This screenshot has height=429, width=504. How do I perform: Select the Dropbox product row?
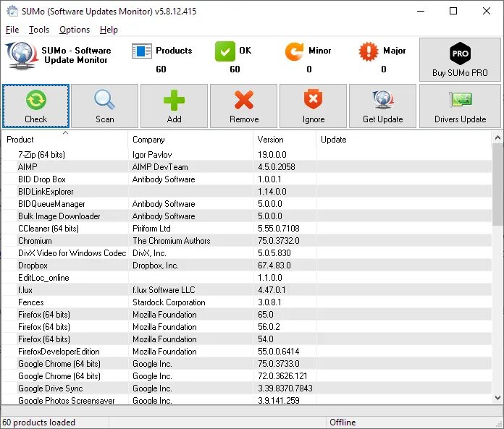tap(247, 266)
